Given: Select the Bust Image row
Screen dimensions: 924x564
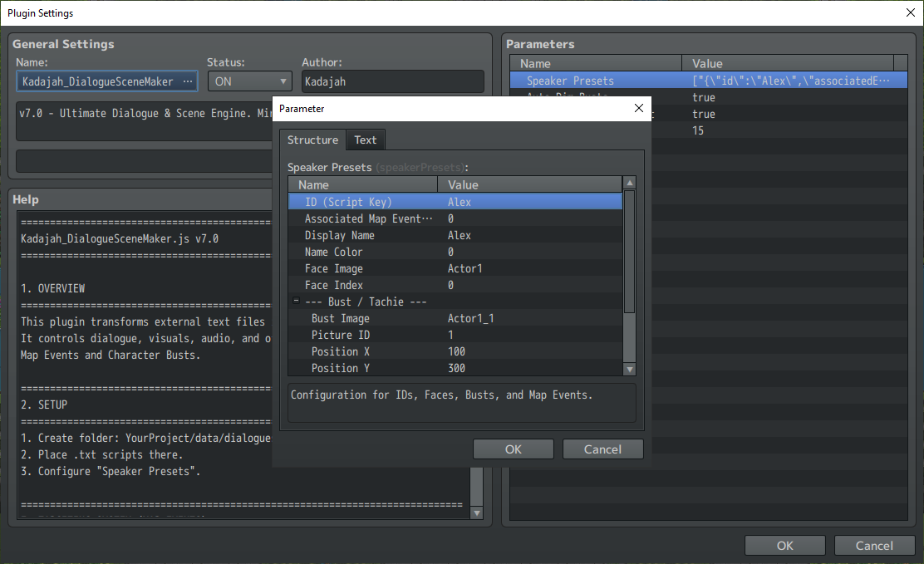Looking at the screenshot, I should (455, 318).
